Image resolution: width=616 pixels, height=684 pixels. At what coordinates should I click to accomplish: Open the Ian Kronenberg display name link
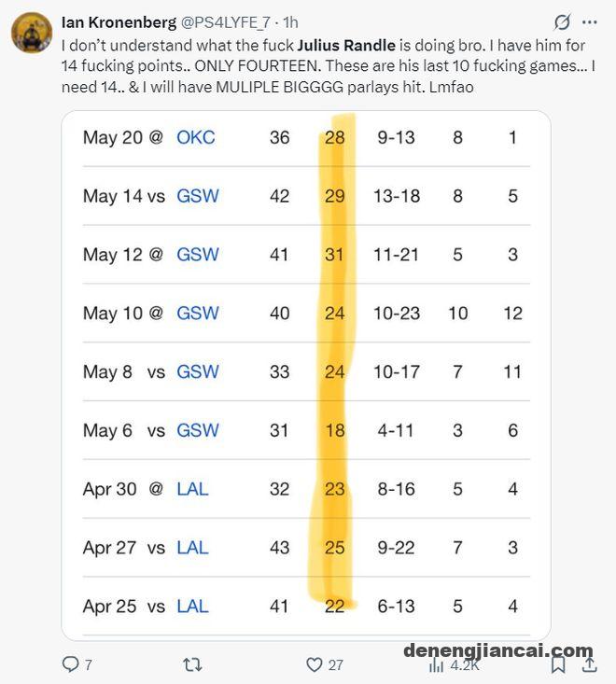[x=119, y=21]
